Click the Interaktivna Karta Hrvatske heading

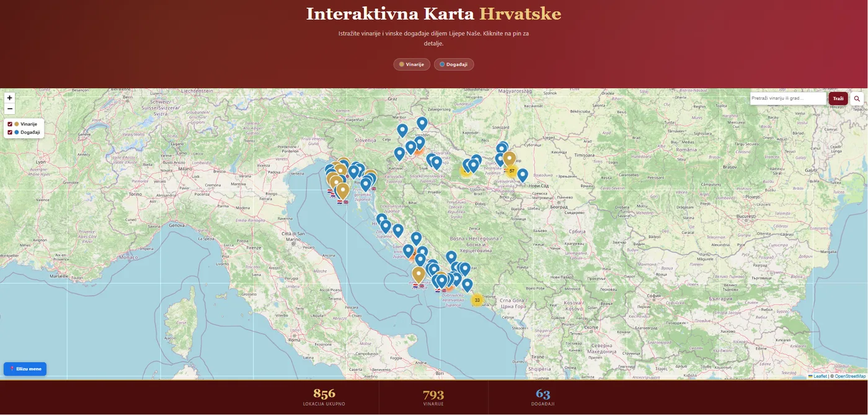point(433,14)
